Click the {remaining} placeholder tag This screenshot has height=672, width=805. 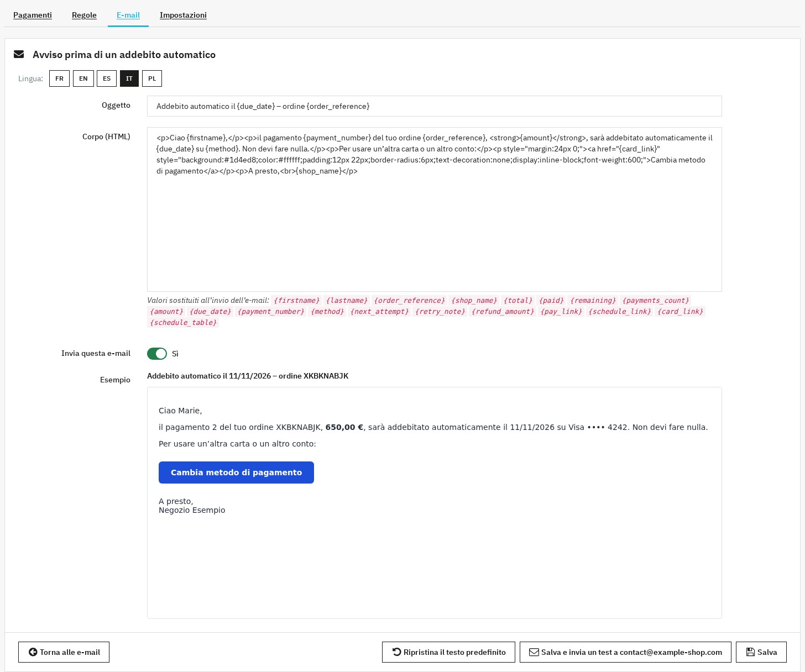pyautogui.click(x=593, y=301)
